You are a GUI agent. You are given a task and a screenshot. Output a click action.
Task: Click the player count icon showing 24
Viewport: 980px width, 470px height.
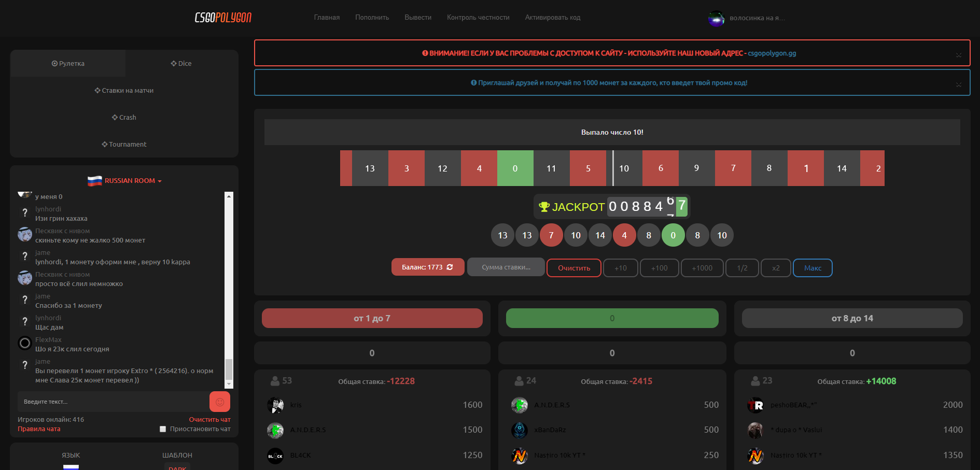tap(519, 381)
